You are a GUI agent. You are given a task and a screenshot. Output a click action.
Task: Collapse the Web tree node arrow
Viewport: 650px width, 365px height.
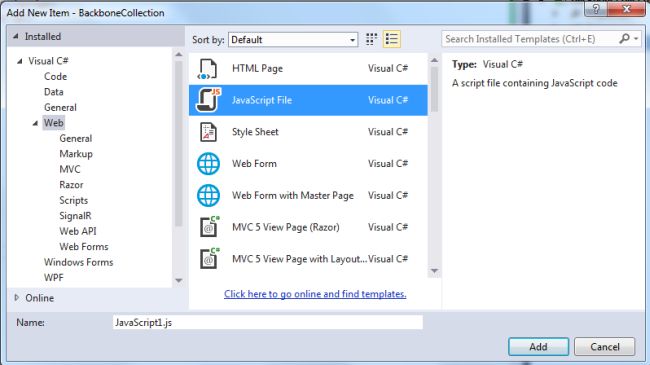pyautogui.click(x=35, y=123)
